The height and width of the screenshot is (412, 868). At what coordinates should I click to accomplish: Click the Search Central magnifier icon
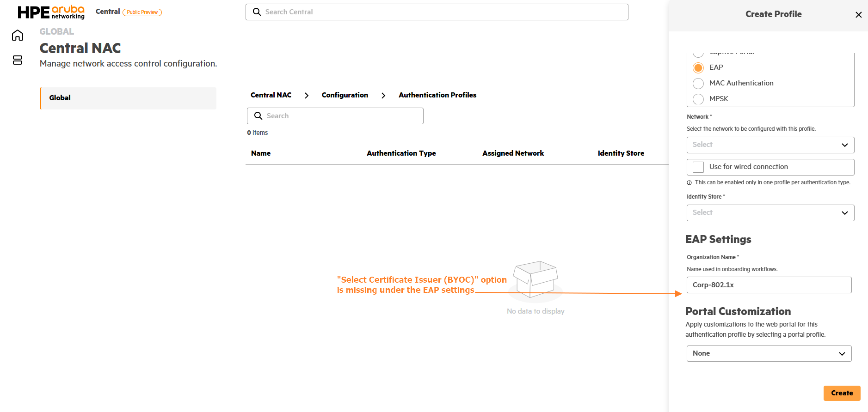click(x=257, y=12)
